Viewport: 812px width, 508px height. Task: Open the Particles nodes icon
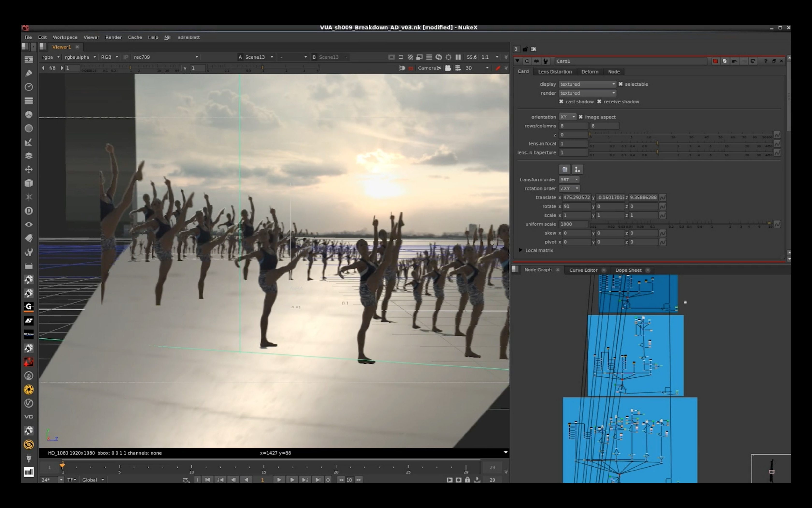tap(29, 197)
